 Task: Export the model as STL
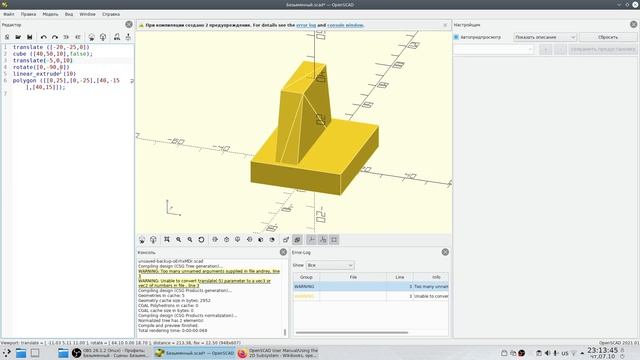coord(117,37)
